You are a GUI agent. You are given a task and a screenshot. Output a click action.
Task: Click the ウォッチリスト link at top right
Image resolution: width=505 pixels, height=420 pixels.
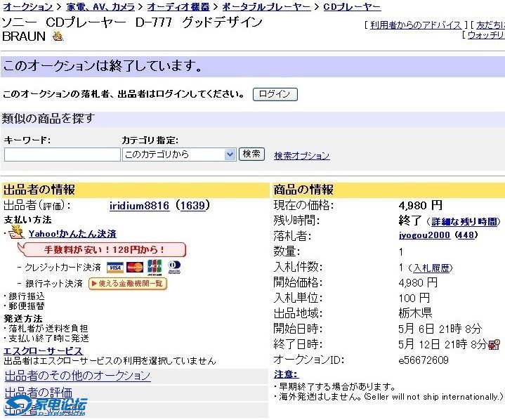(486, 35)
